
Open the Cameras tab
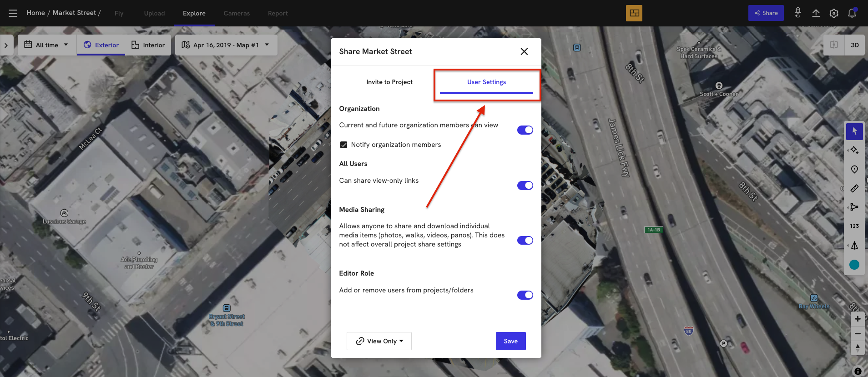pos(237,13)
